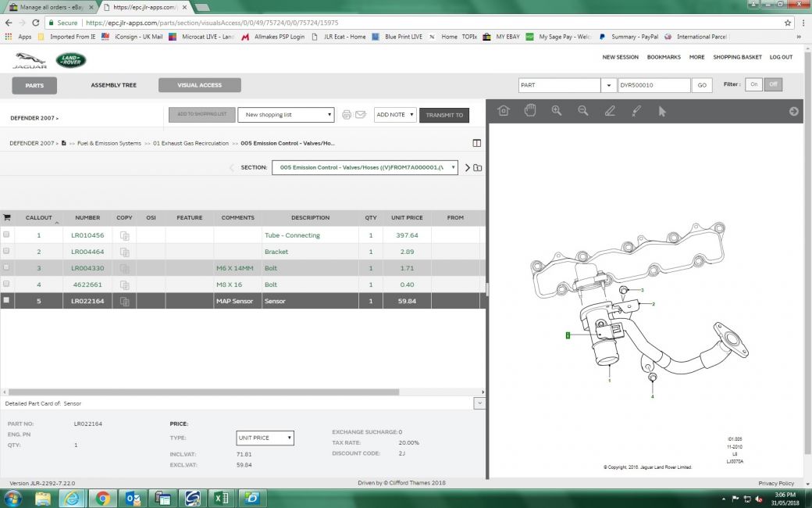Tick checkbox for callout 1 Tube - Connecting
The image size is (812, 508).
click(6, 234)
